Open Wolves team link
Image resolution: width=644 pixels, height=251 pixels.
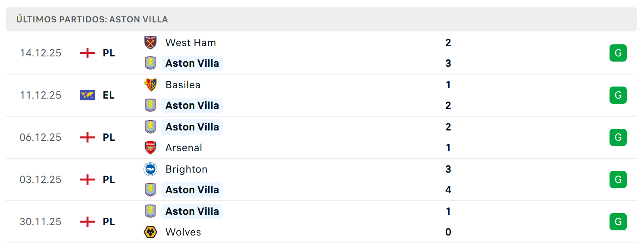coord(183,232)
